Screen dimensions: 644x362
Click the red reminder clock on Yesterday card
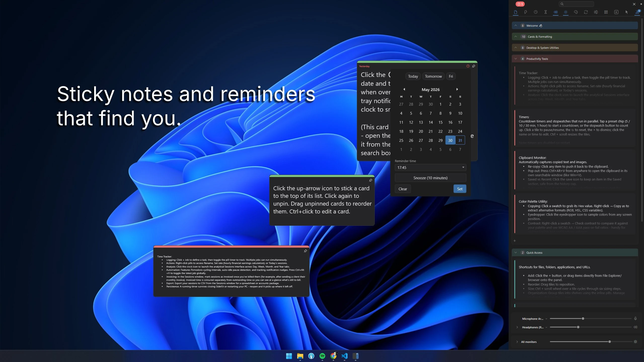coord(468,66)
